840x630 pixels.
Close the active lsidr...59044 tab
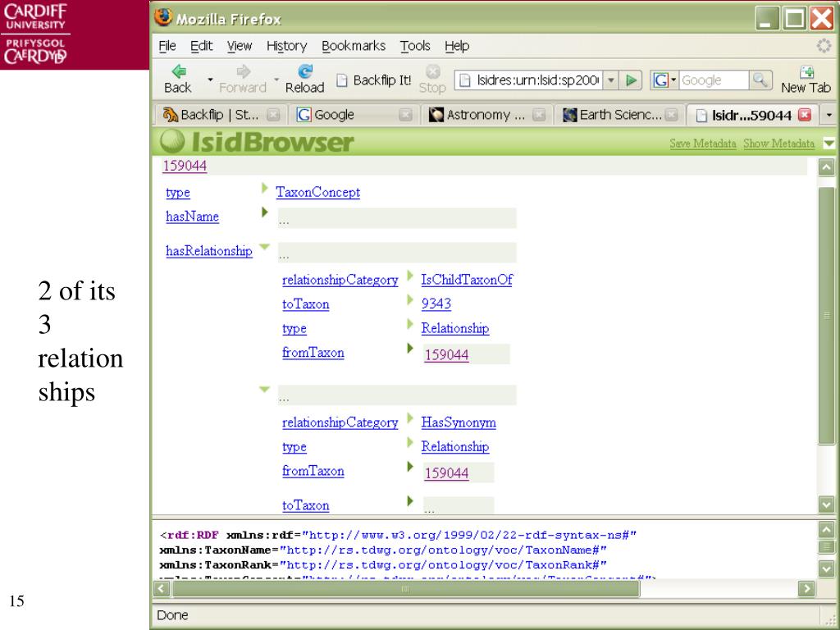tap(805, 115)
